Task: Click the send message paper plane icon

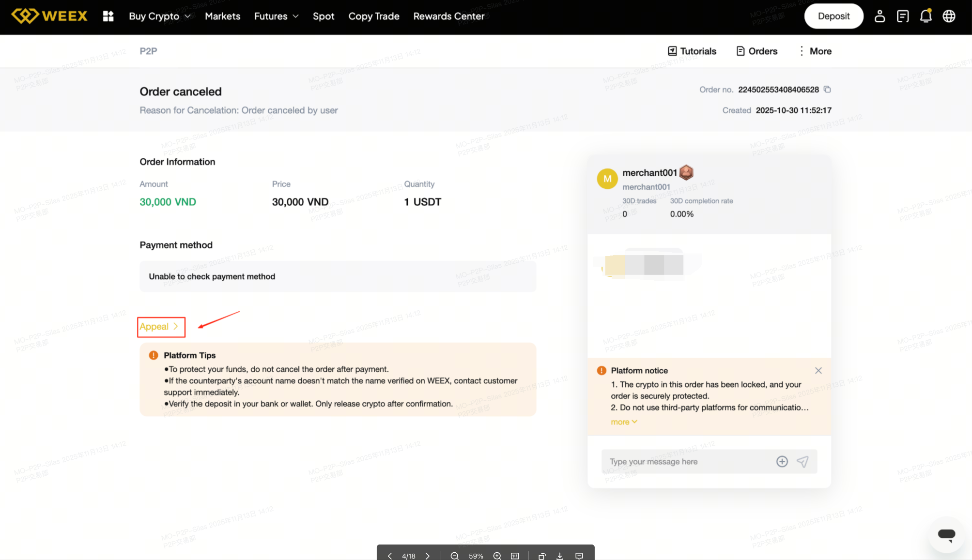Action: [x=802, y=461]
